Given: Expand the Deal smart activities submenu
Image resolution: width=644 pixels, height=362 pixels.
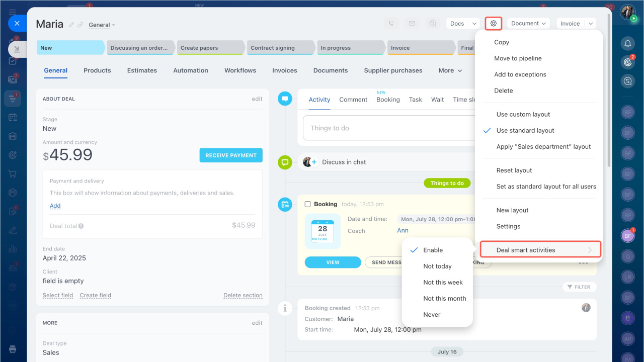Looking at the screenshot, I should pyautogui.click(x=540, y=250).
